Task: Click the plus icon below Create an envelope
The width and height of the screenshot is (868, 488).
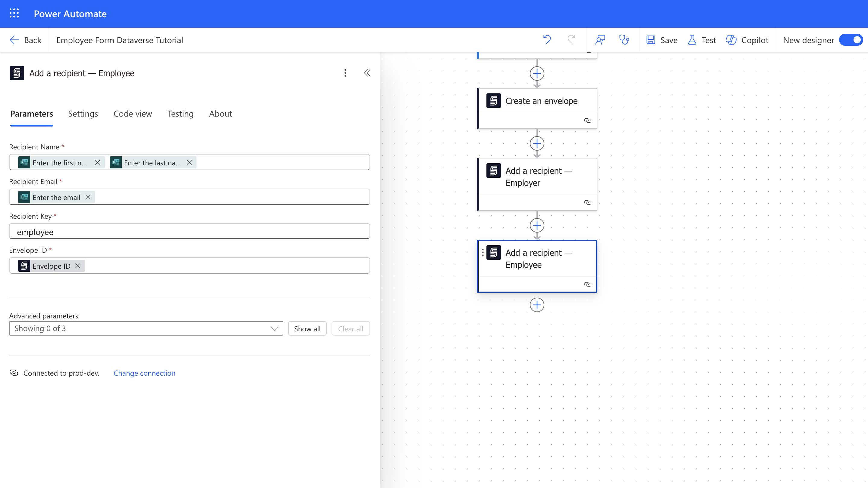Action: click(537, 143)
